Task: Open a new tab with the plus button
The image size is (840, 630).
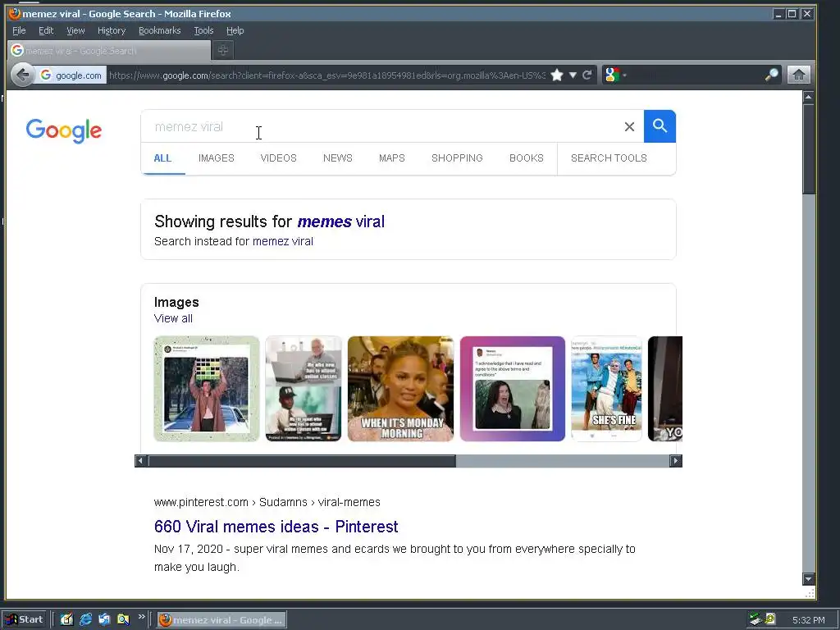Action: click(223, 50)
